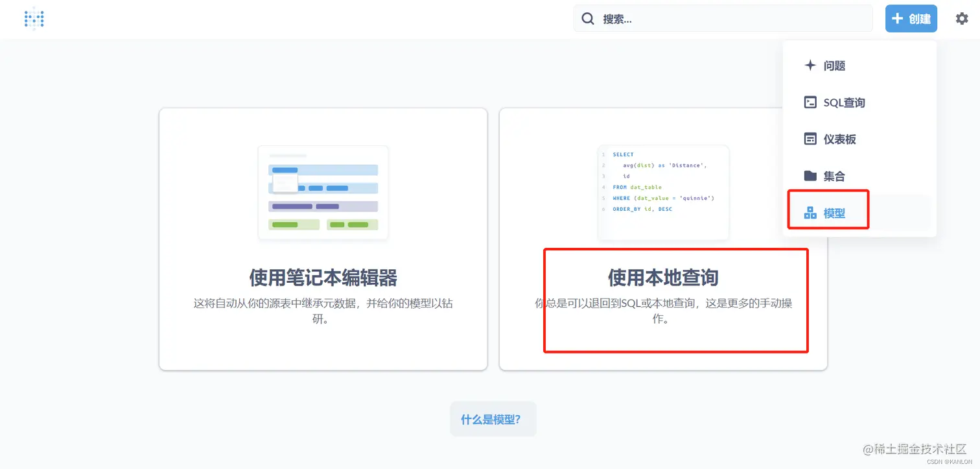Open the settings gear menu

pos(962,18)
